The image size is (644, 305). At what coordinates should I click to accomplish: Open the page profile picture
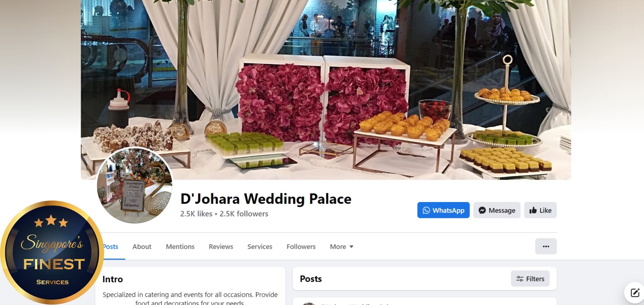[135, 185]
